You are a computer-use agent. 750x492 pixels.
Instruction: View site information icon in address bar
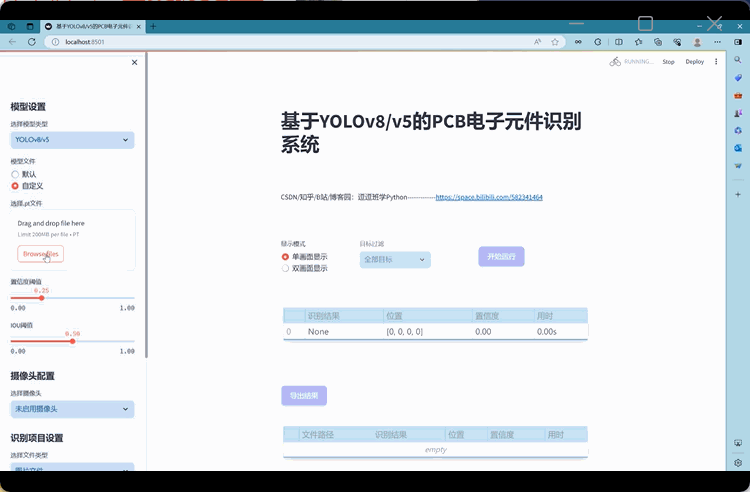55,42
